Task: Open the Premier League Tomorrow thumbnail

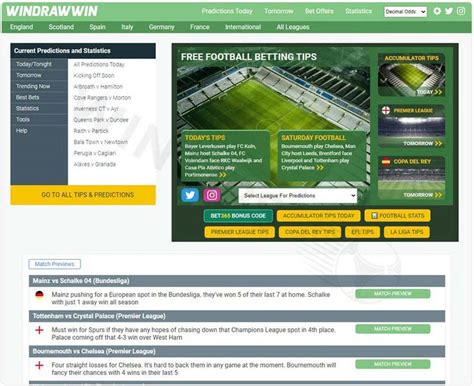Action: point(411,126)
